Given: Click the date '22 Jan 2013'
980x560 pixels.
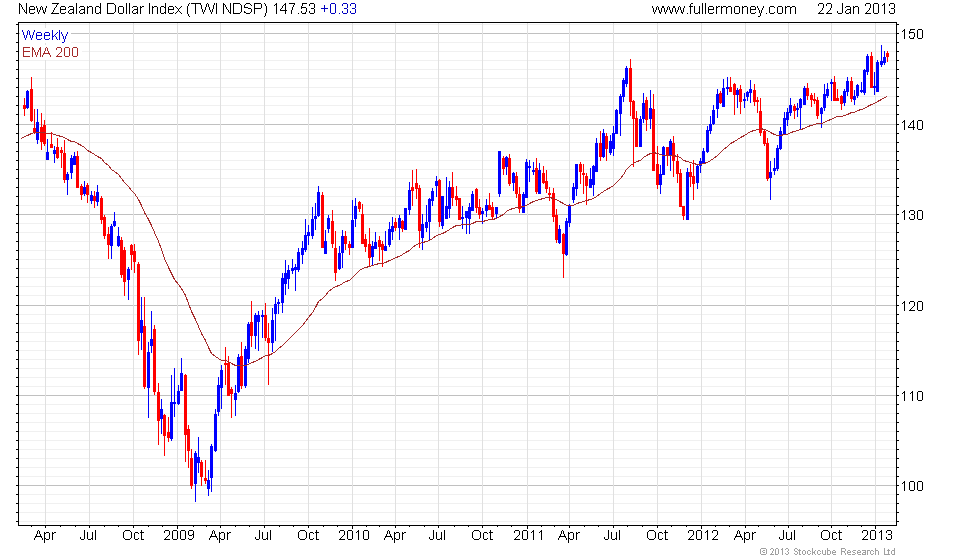Looking at the screenshot, I should [856, 9].
